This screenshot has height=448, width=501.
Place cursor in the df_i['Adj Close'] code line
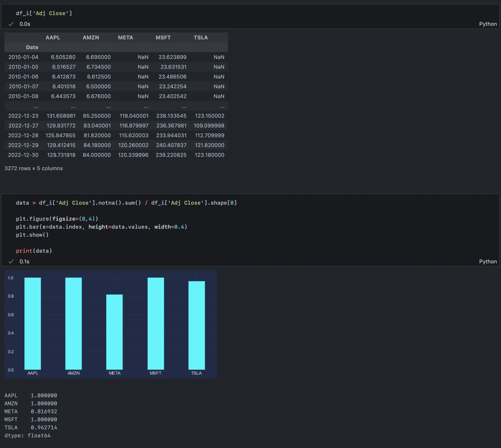tap(44, 13)
